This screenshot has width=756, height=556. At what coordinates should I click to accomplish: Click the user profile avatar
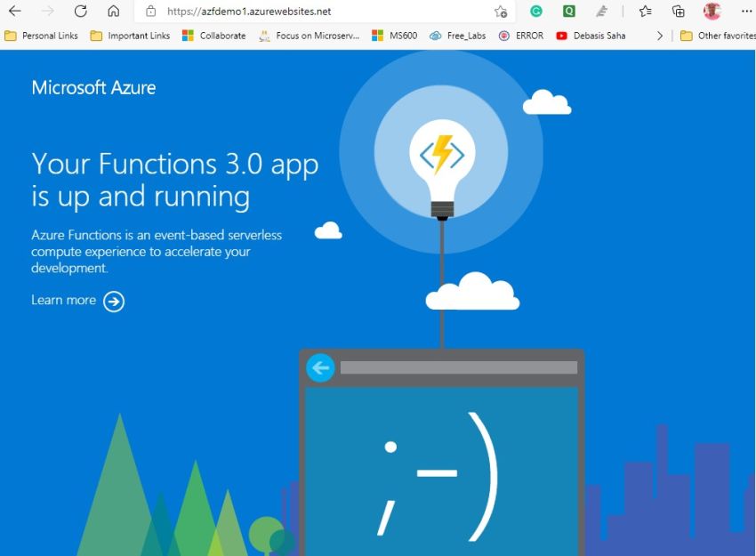click(711, 11)
